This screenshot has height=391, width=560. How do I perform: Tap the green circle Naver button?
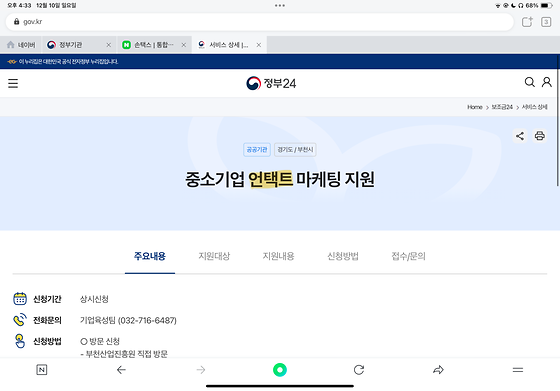tap(280, 370)
